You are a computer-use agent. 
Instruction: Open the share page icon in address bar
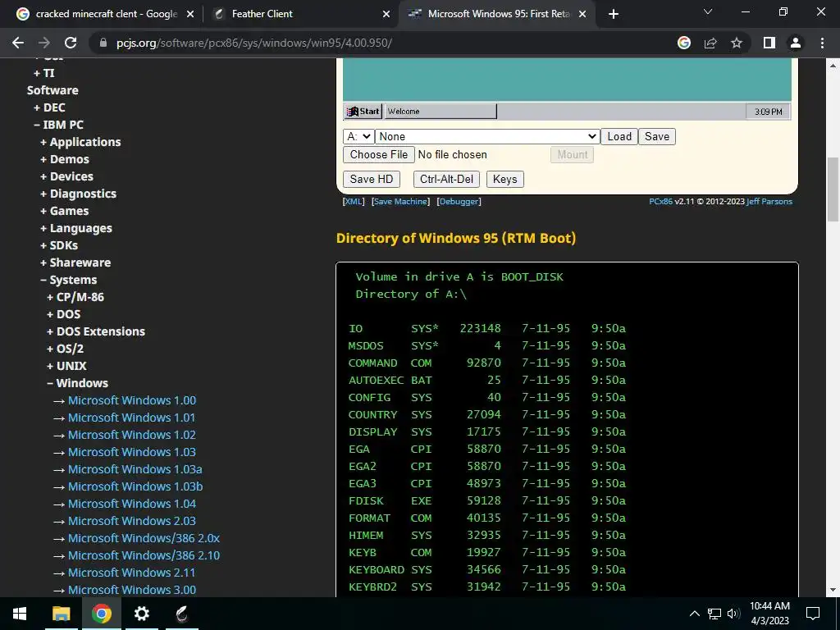710,43
